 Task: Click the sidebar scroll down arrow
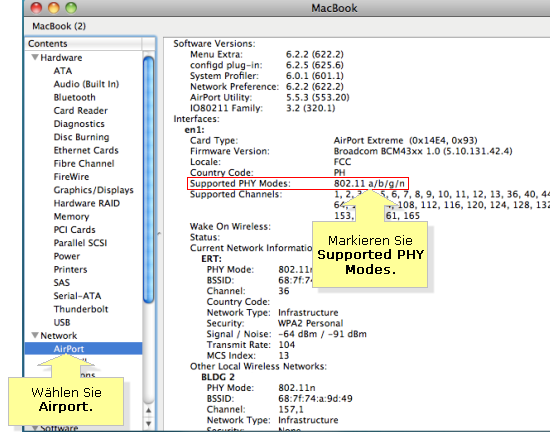click(149, 423)
